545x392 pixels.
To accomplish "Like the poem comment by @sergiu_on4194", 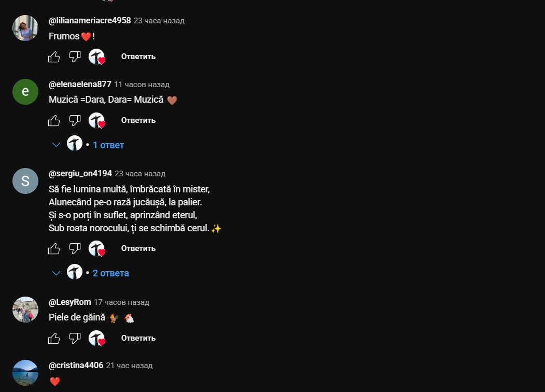I will [54, 249].
